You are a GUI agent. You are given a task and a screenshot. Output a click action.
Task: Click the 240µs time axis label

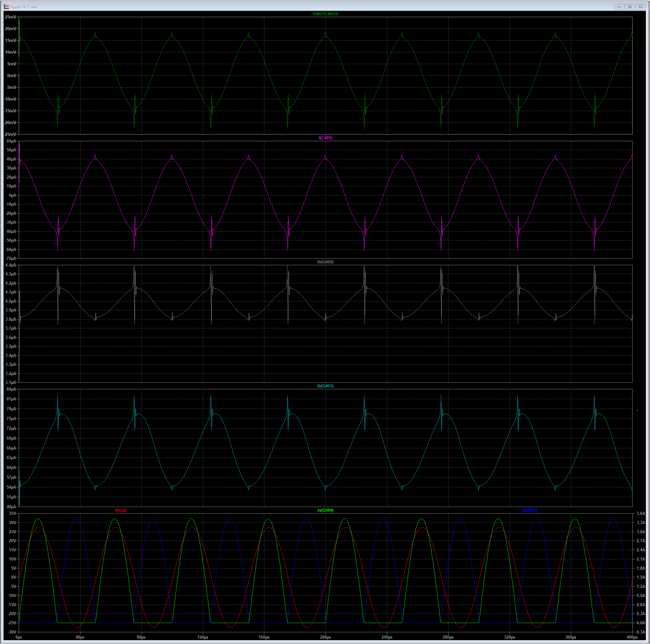387,638
